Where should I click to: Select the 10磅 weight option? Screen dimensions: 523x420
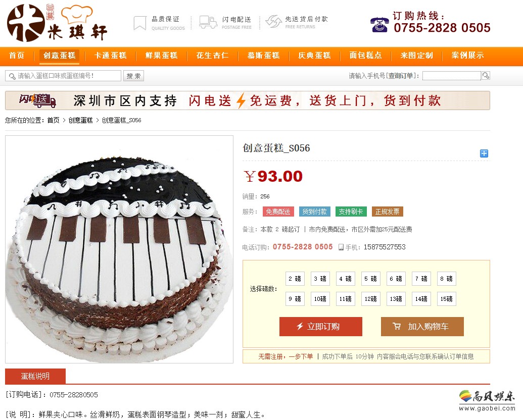[x=320, y=299]
